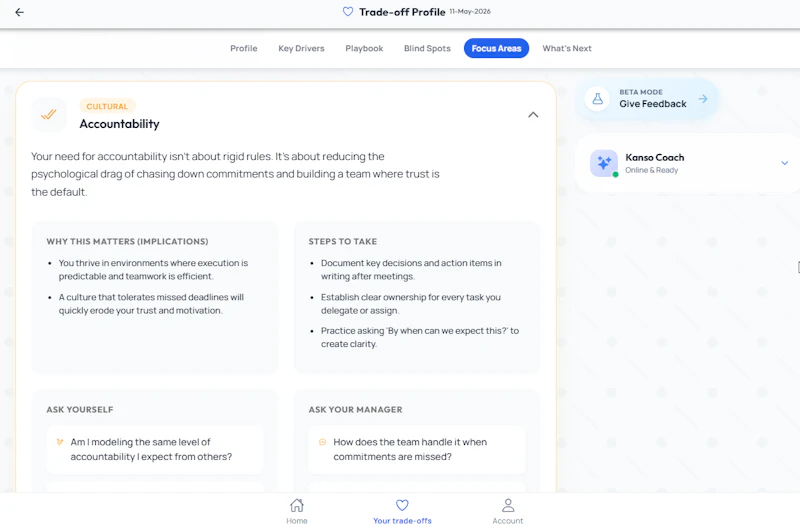Viewport: 800px width, 527px height.
Task: Click the Kanso Coach sparkle icon
Action: tap(604, 163)
